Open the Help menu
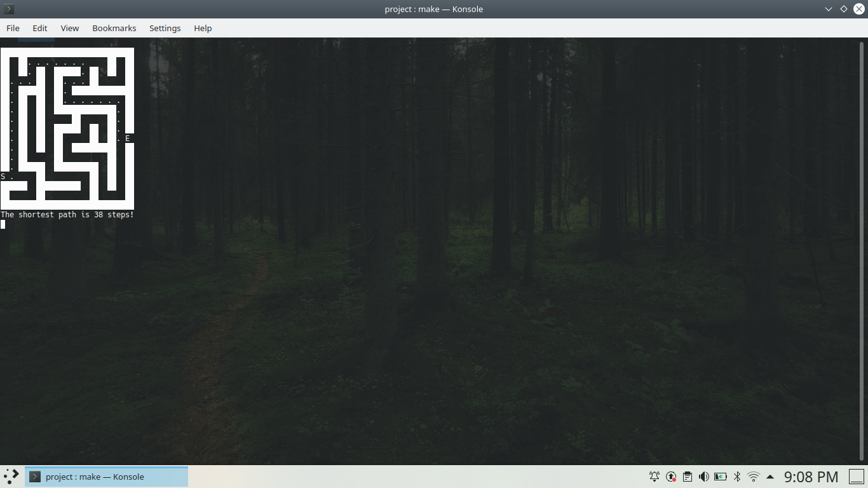Screen dimensions: 868x488 [202, 28]
